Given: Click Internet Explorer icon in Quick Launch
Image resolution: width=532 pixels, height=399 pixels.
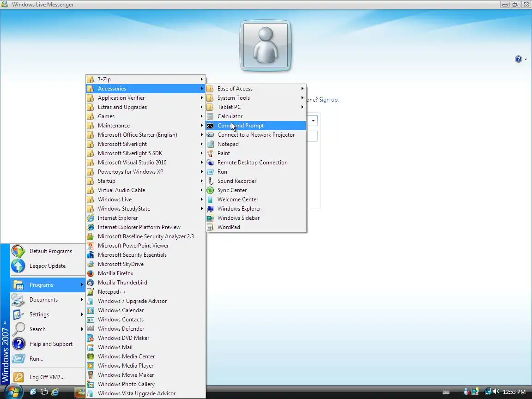Looking at the screenshot, I should coord(54,392).
